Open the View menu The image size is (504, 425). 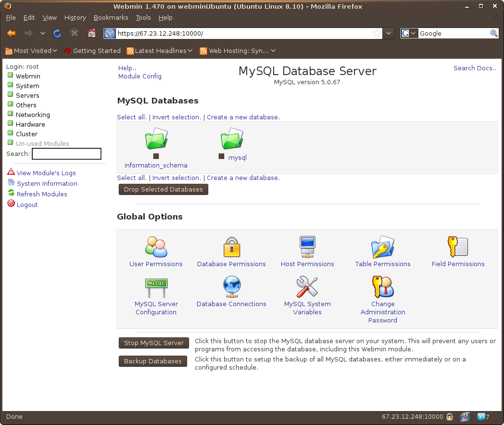pyautogui.click(x=50, y=18)
